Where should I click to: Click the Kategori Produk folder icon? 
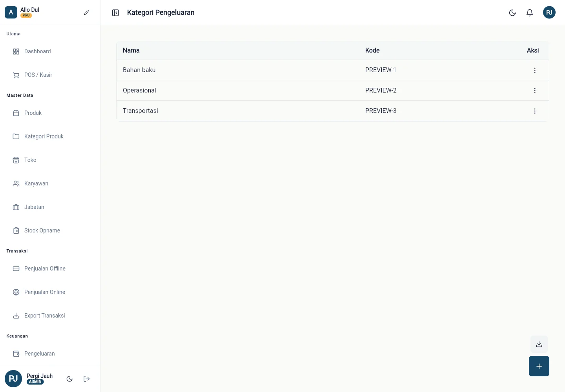[x=16, y=136]
